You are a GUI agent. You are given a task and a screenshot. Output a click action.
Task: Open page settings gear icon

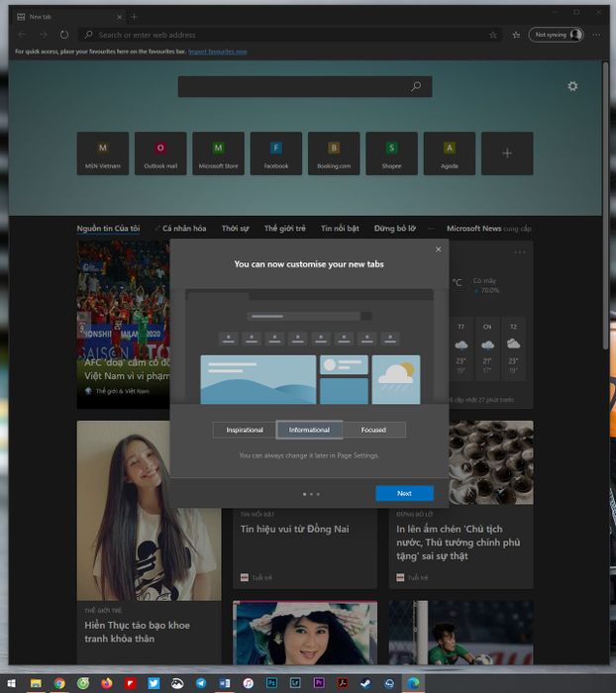(572, 86)
